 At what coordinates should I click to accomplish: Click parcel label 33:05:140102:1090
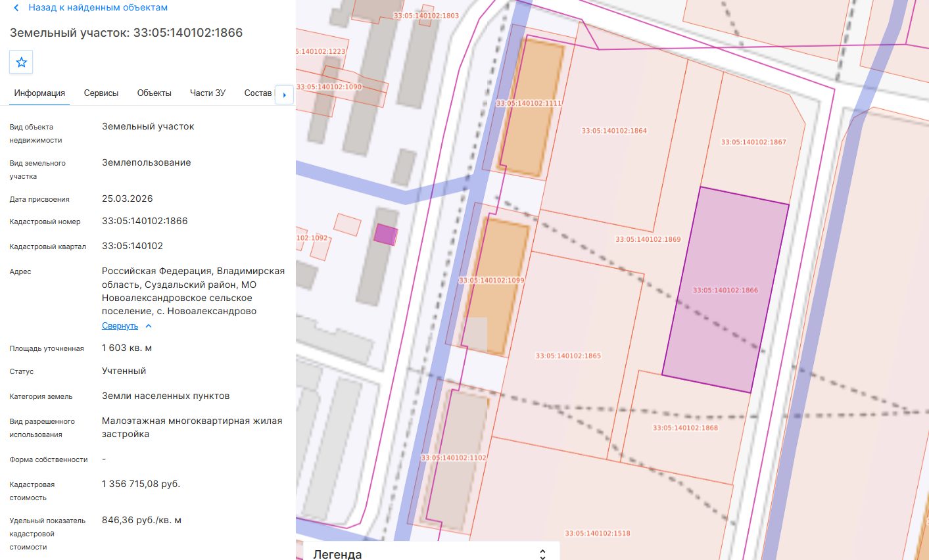(x=329, y=87)
